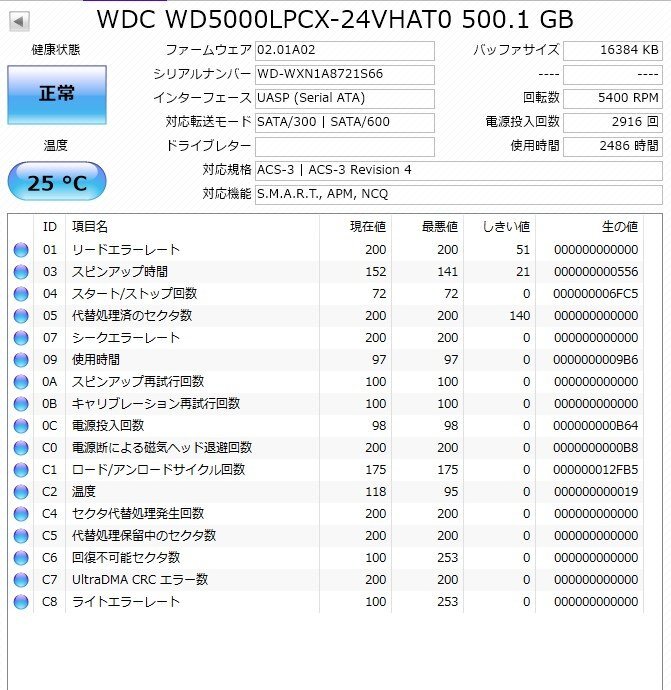This screenshot has width=671, height=690.
Task: Select the ライトエラーレート attribute name
Action: (x=126, y=602)
